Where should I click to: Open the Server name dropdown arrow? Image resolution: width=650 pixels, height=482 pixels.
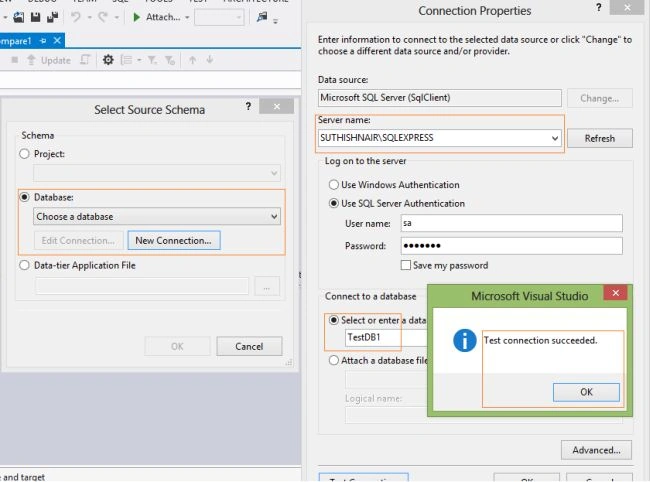click(555, 138)
